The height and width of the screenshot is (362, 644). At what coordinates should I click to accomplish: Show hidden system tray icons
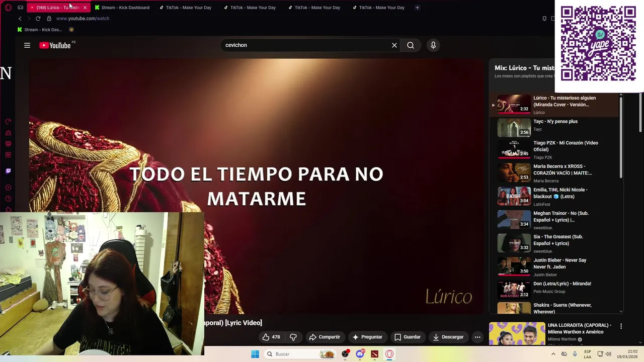tap(553, 354)
